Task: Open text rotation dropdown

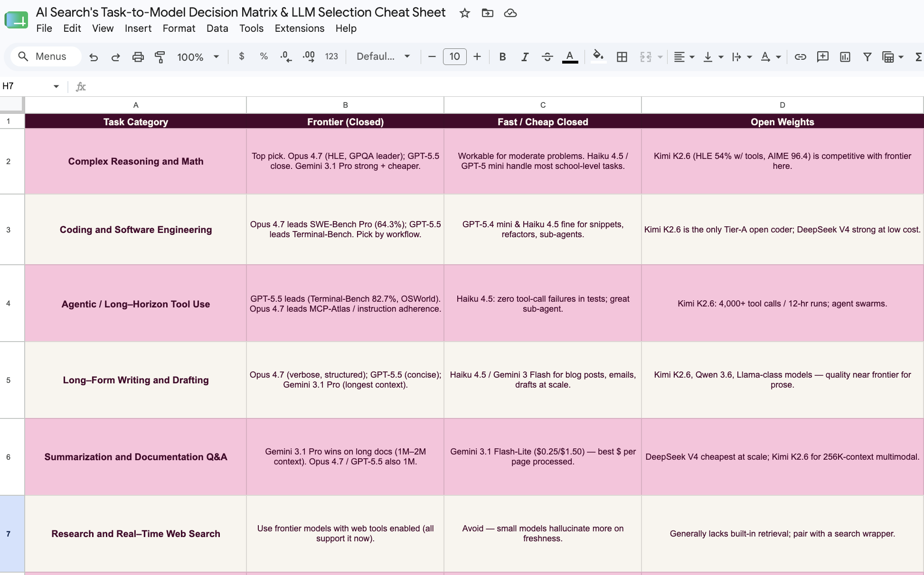Action: (x=771, y=57)
